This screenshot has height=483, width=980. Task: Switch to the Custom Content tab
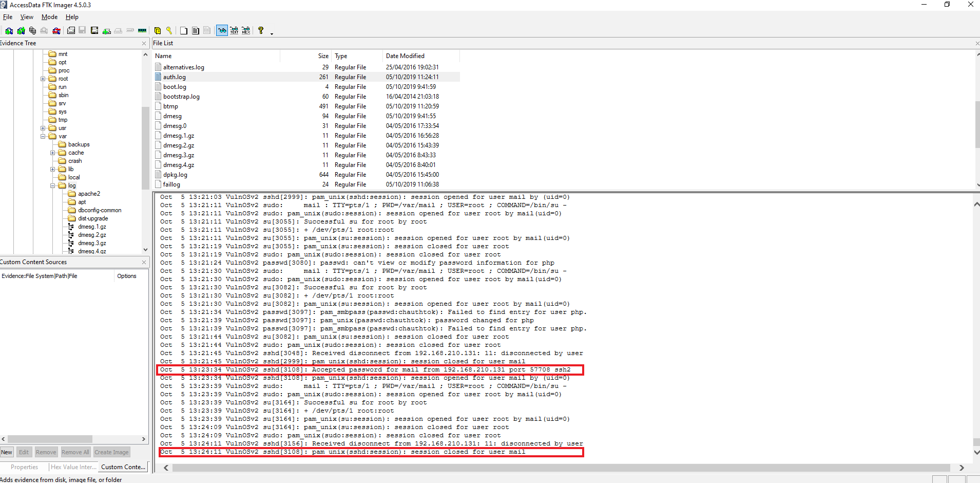tap(123, 467)
